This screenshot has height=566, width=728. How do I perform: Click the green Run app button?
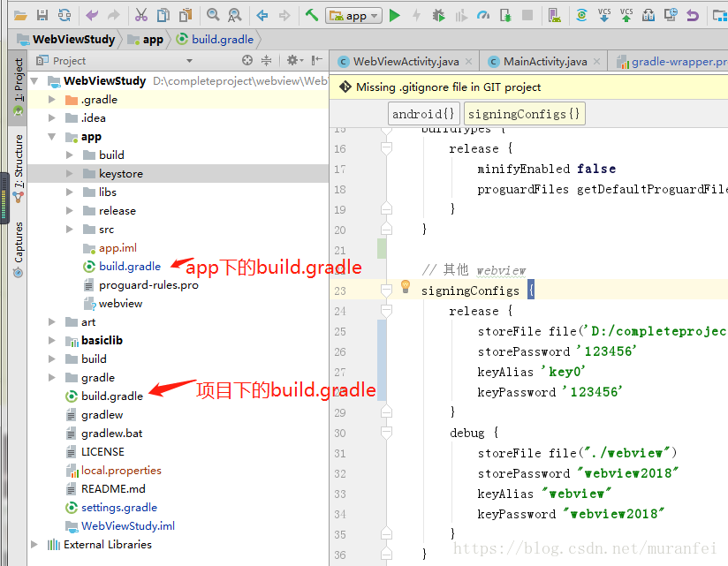pyautogui.click(x=395, y=15)
